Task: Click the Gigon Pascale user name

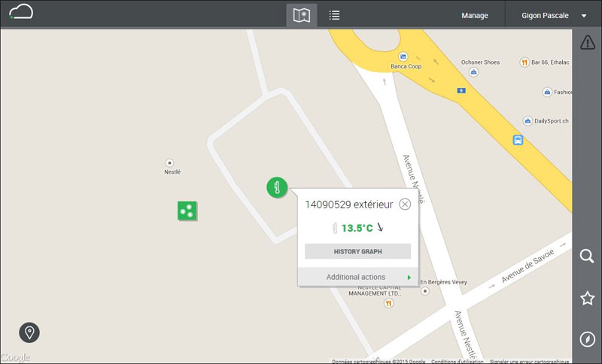Action: (545, 15)
